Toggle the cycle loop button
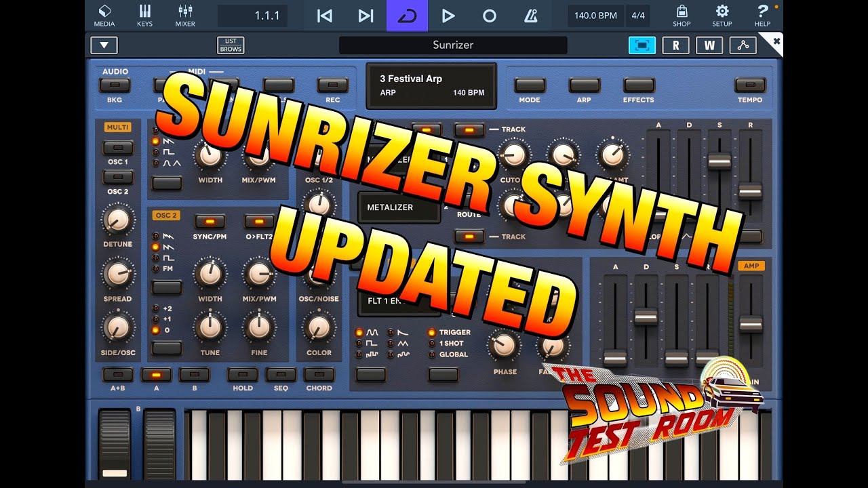The width and height of the screenshot is (868, 488). click(x=407, y=16)
